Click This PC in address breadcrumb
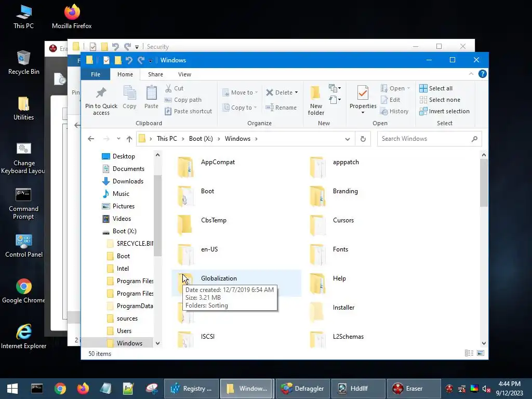532x399 pixels. [167, 139]
